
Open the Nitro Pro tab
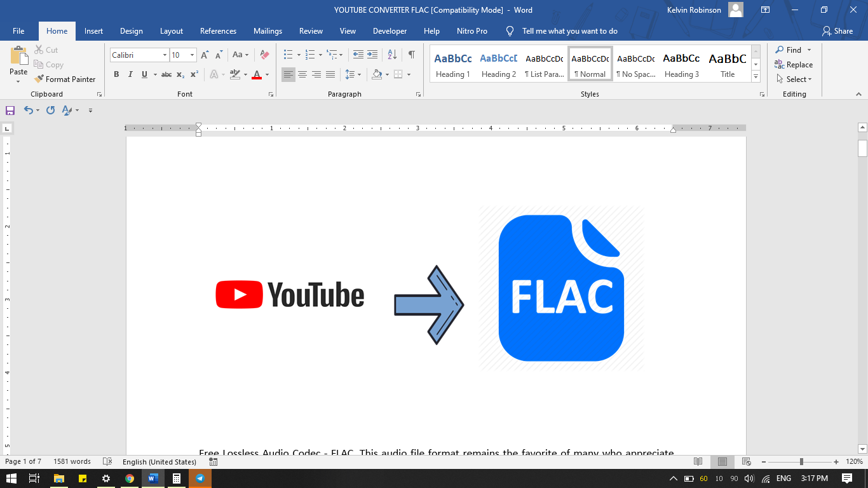(472, 31)
